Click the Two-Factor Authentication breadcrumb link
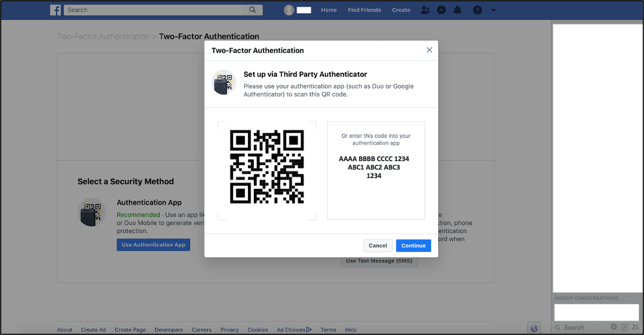The width and height of the screenshot is (644, 335). tap(103, 36)
